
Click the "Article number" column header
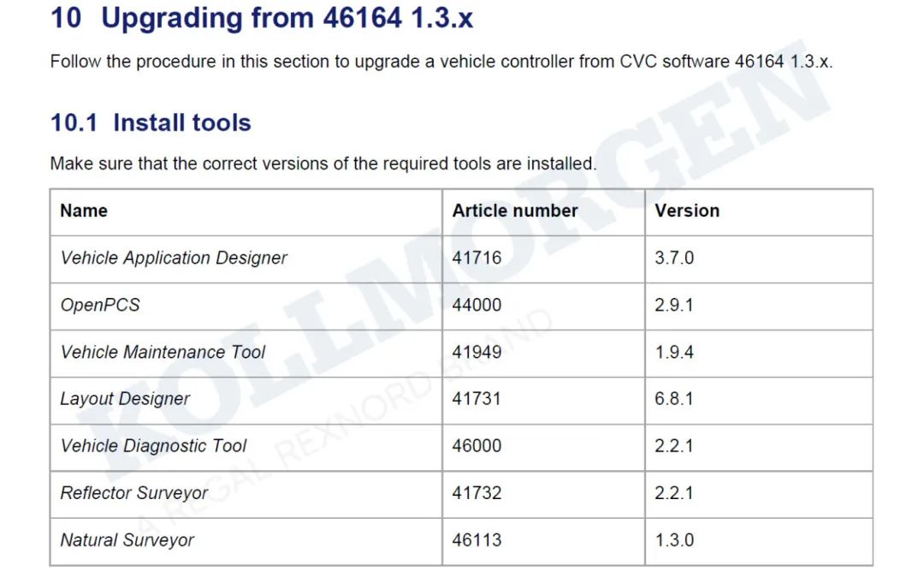pos(514,211)
